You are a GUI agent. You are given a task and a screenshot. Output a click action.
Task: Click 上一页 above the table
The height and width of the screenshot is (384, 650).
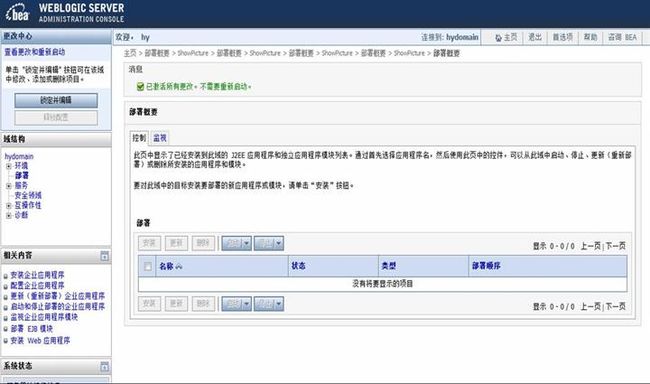(x=591, y=246)
